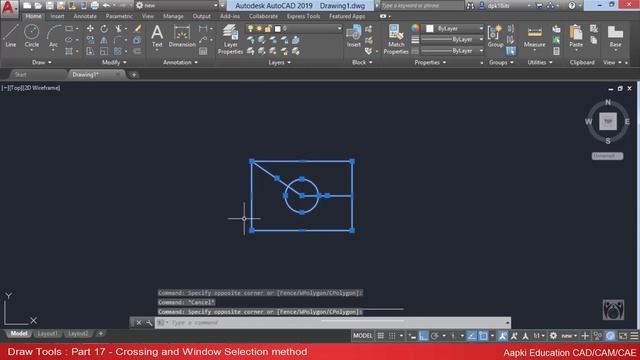Open the Help question mark icon
Screen dimensions: 640x360
coord(572,6)
